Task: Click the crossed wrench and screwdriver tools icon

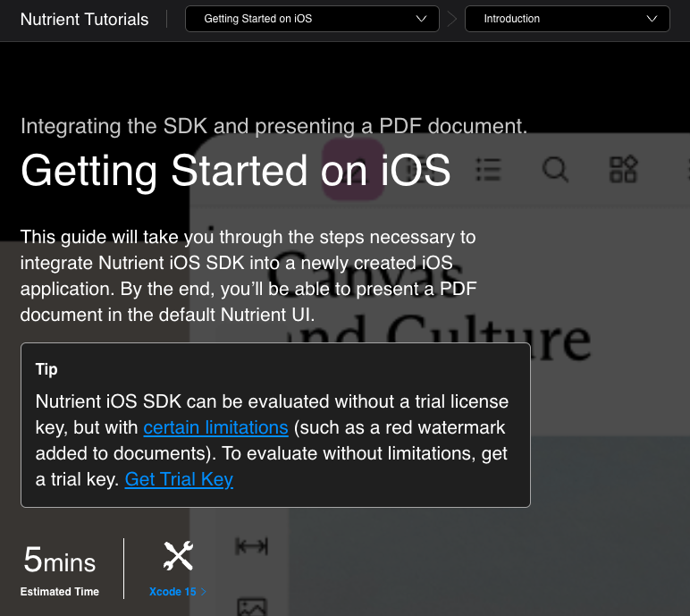Action: tap(178, 556)
